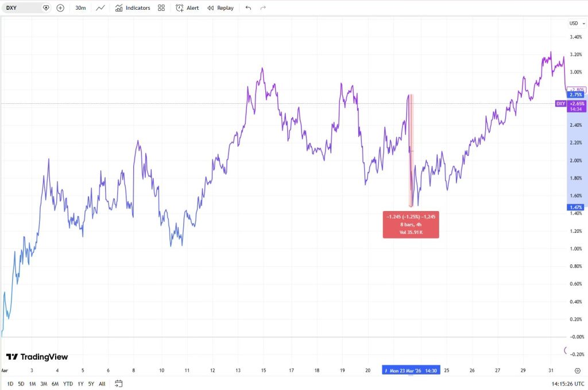588x390 pixels.
Task: Expand the 30m interval dropdown
Action: click(80, 8)
